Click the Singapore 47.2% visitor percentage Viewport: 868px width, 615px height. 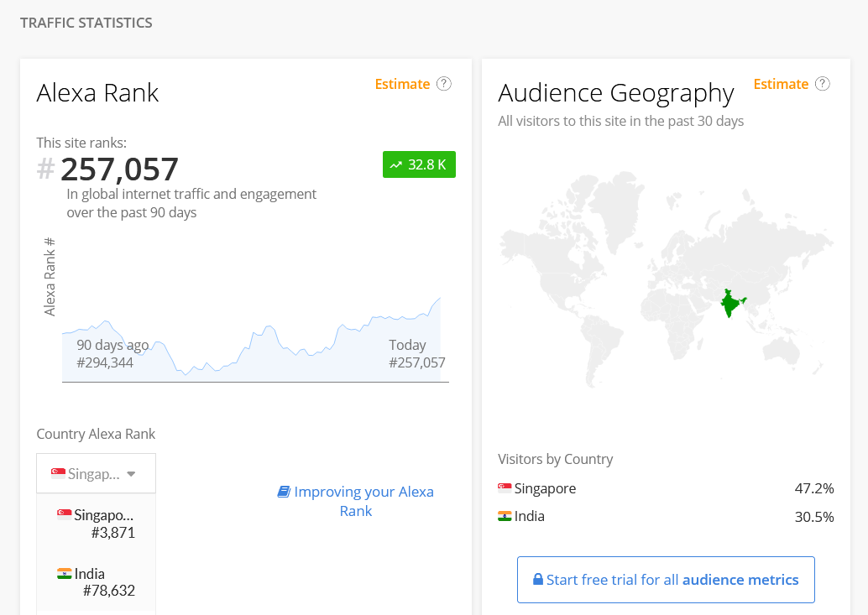(x=813, y=488)
